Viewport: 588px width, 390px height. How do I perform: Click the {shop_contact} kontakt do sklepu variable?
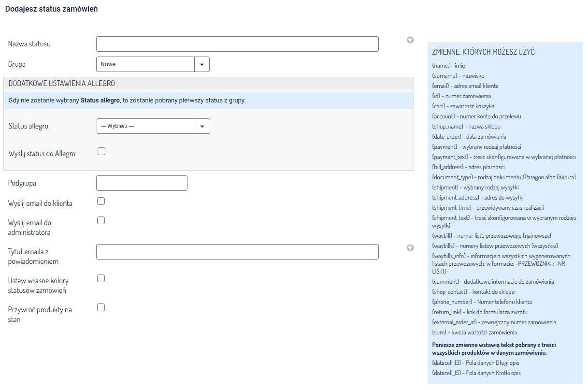473,292
